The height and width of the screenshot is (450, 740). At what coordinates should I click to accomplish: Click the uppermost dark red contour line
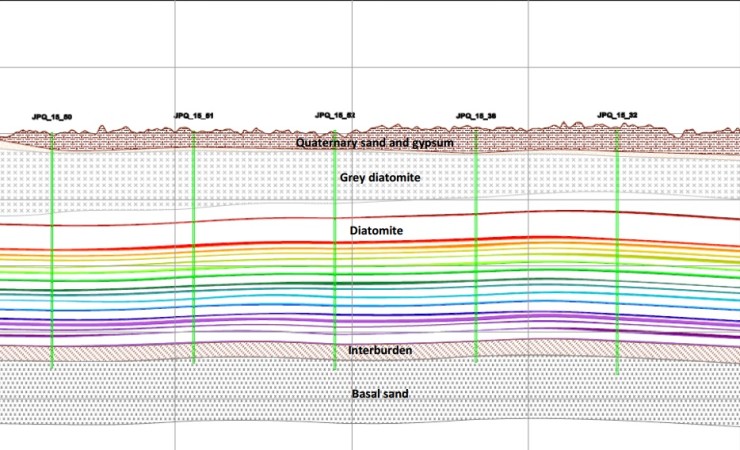coord(150,222)
